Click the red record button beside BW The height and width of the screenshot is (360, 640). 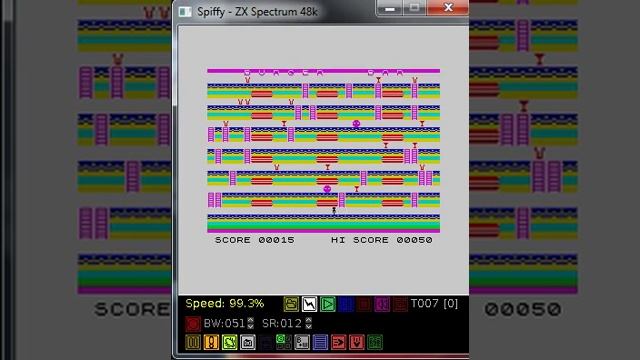coord(193,324)
